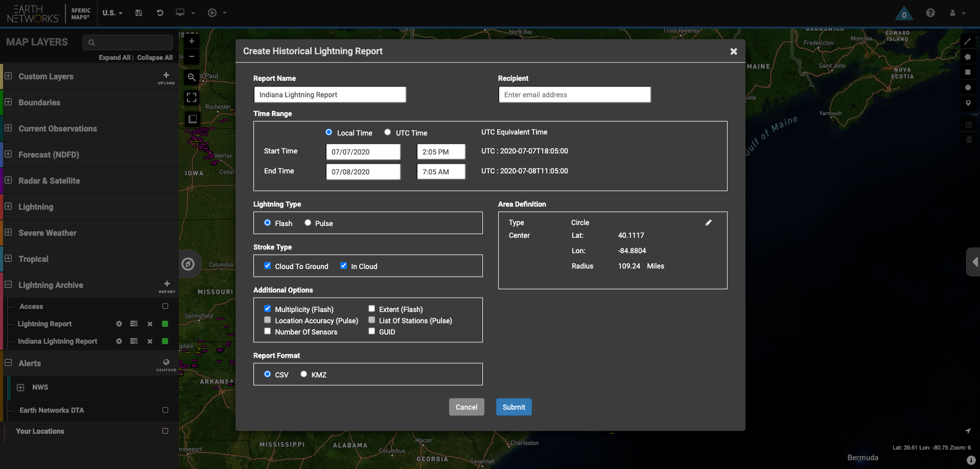Screen dimensions: 980x469
Task: Open settings gear for Indiana Lightning Report
Action: point(119,341)
